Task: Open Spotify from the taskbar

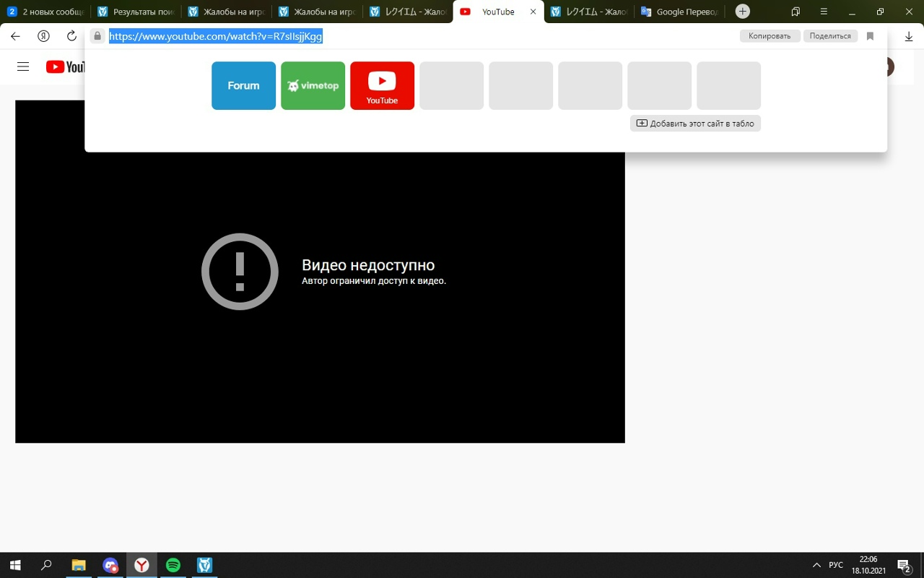Action: [x=173, y=565]
